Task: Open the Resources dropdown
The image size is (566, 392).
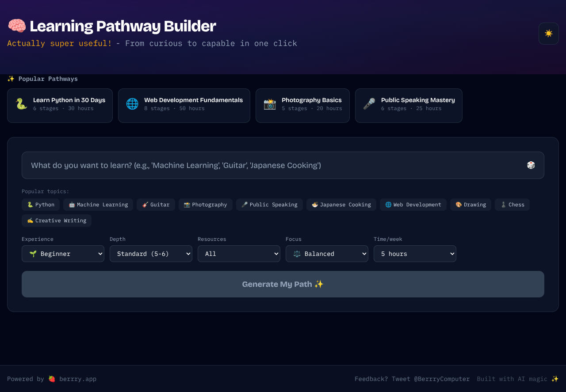Action: [x=239, y=254]
